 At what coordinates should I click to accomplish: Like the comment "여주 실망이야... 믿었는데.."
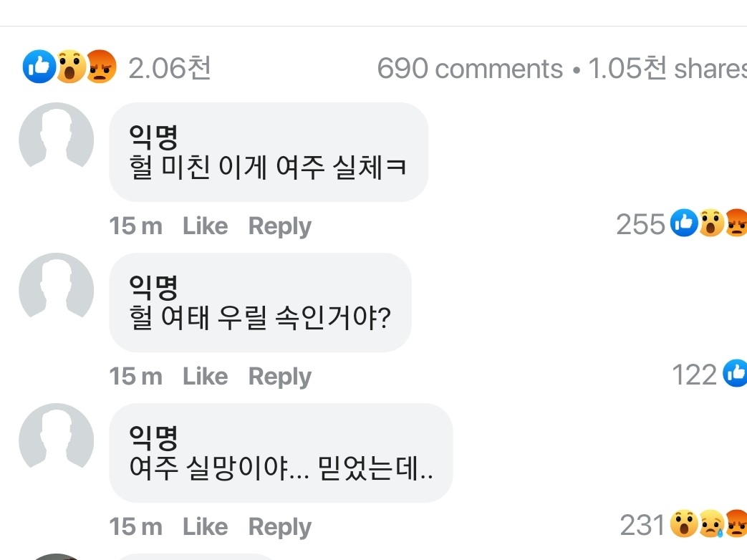pos(205,527)
